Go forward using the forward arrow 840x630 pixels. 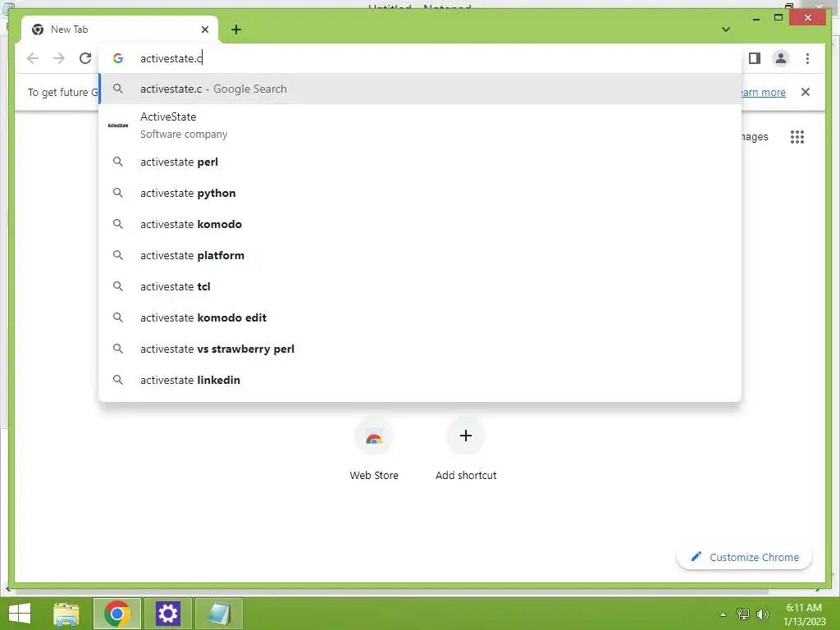(59, 58)
